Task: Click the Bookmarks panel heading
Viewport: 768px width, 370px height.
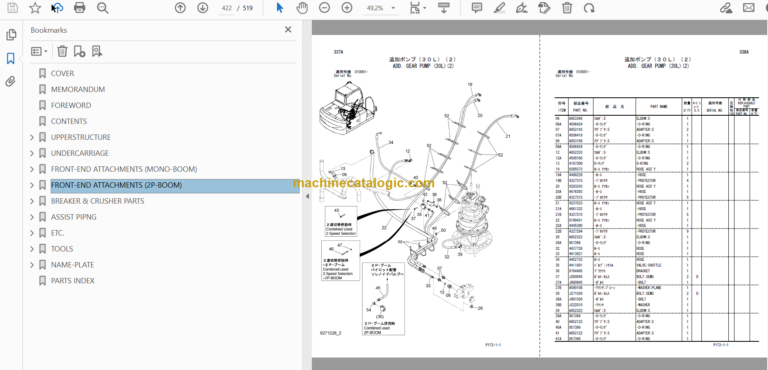Action: pyautogui.click(x=49, y=30)
